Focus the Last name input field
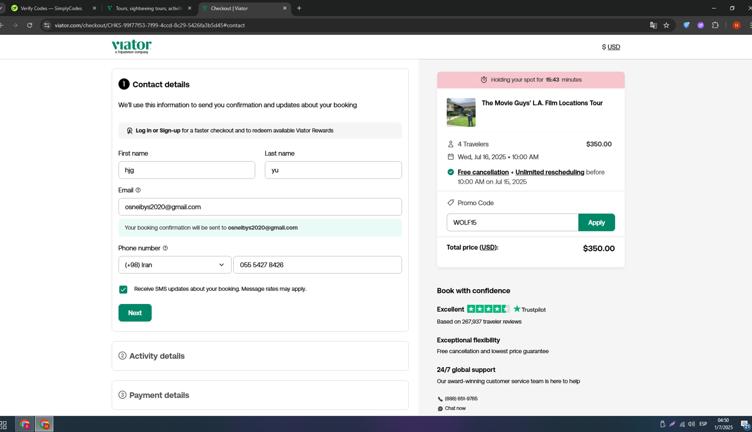The height and width of the screenshot is (432, 752). click(x=333, y=170)
